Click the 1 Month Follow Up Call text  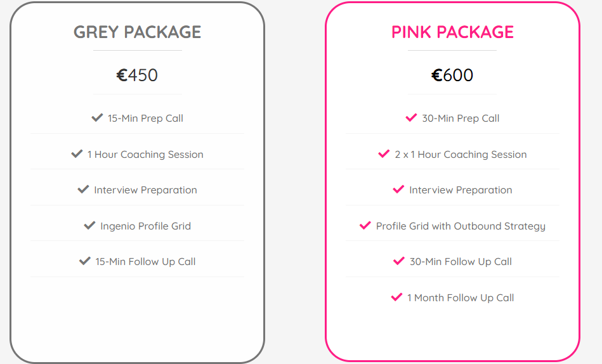pyautogui.click(x=461, y=298)
